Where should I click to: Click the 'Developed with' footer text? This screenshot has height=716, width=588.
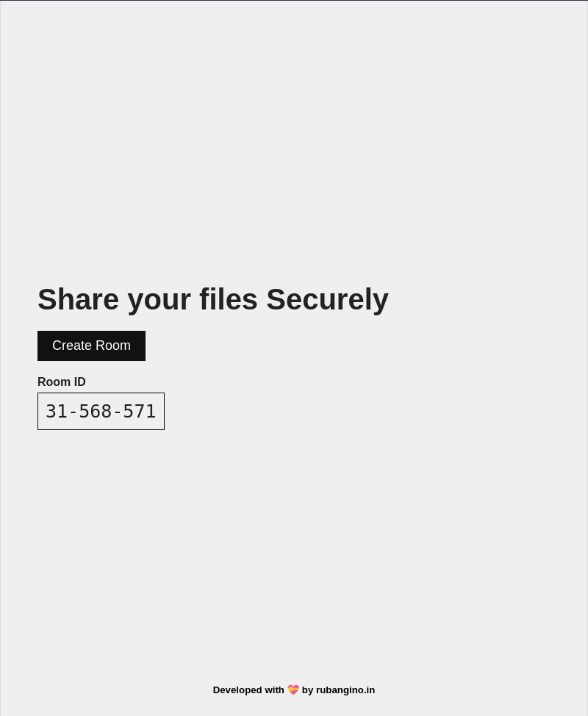(x=248, y=690)
